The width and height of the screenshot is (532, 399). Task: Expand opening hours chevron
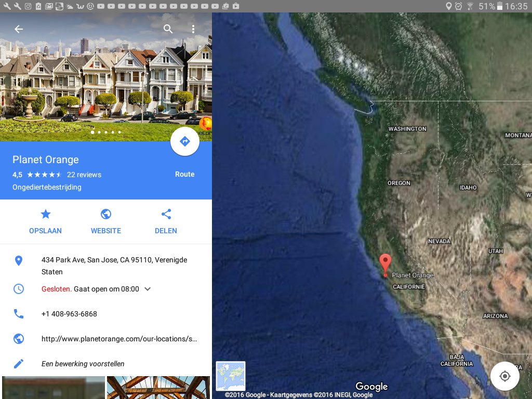tap(148, 289)
